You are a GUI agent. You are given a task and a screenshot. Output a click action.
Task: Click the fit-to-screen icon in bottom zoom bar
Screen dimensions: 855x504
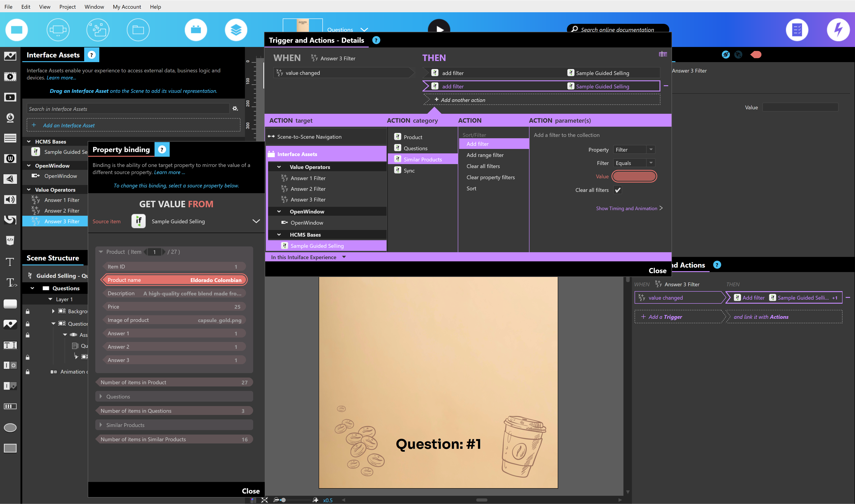pos(265,500)
